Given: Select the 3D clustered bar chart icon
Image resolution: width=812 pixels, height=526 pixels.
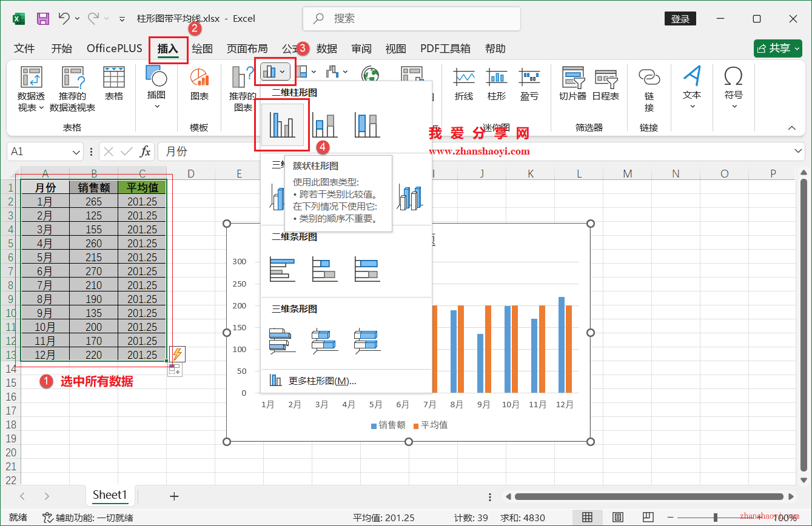Looking at the screenshot, I should pos(282,341).
